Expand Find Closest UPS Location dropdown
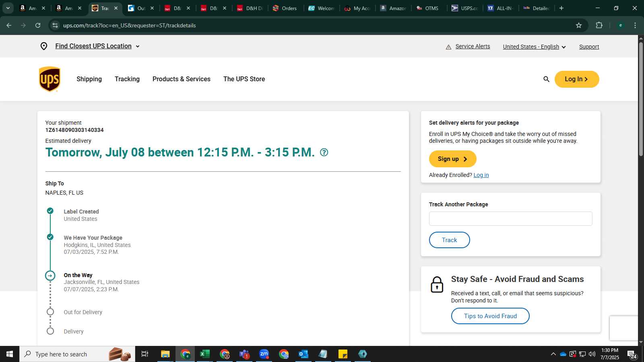The image size is (644, 362). tap(97, 46)
